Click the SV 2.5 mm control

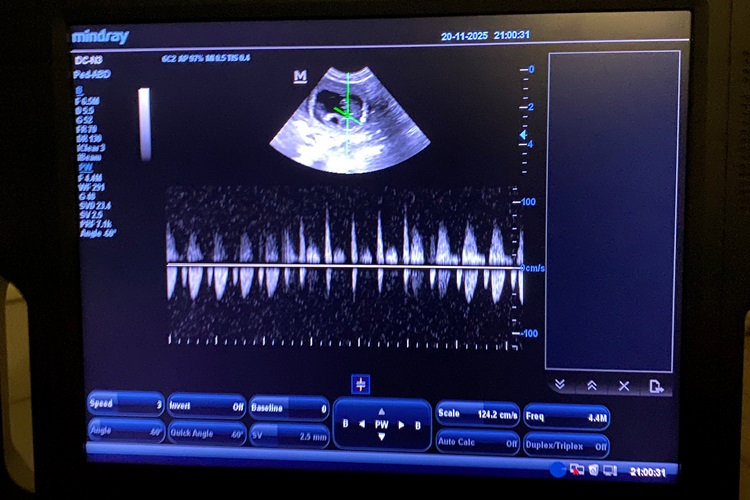(x=289, y=437)
